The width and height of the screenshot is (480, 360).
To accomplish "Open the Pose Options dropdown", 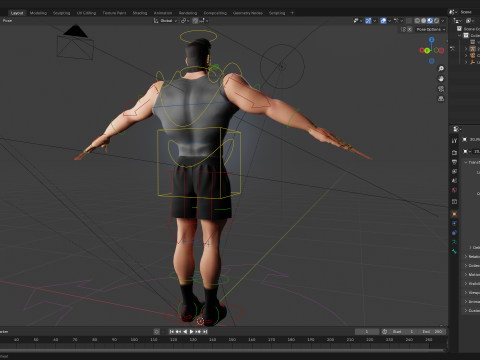I will (x=431, y=29).
